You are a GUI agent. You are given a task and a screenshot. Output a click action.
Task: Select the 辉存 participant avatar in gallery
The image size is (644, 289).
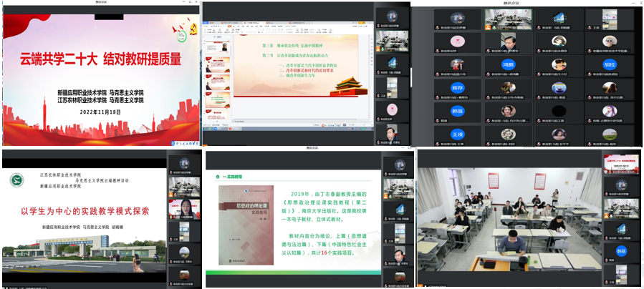click(458, 88)
